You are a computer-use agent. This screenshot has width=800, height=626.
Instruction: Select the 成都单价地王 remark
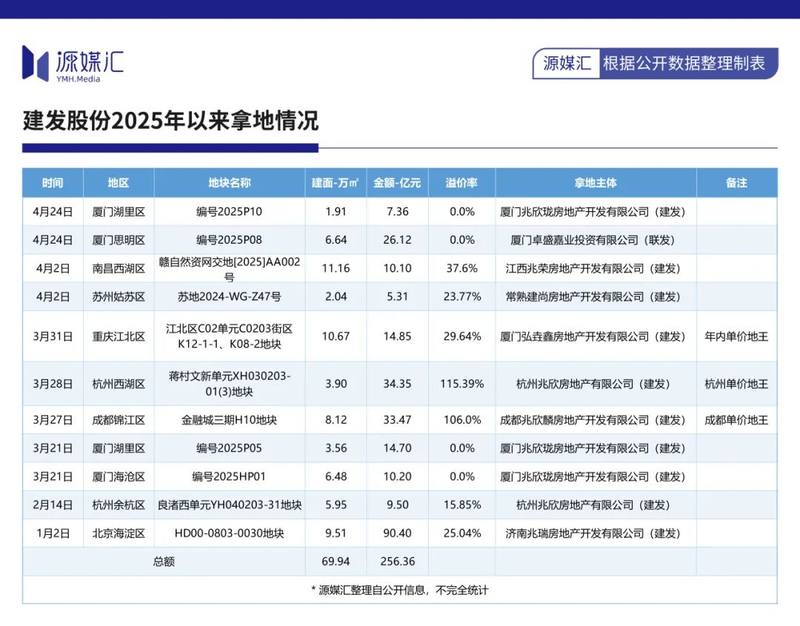tap(736, 420)
